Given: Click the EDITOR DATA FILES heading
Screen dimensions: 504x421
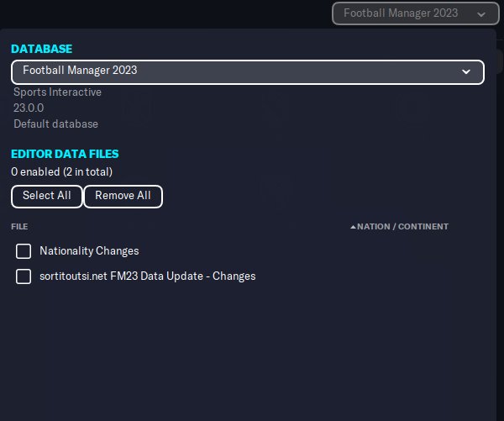Looking at the screenshot, I should [x=65, y=154].
